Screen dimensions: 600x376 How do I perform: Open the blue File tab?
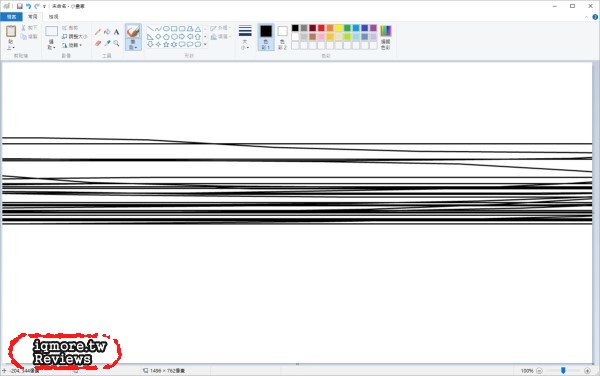11,17
